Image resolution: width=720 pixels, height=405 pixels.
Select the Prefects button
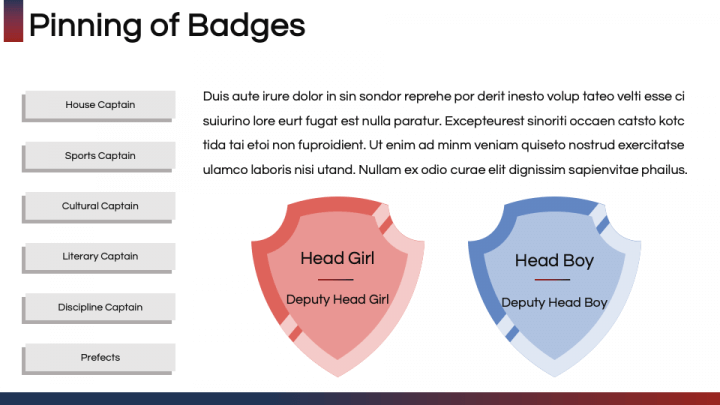pyautogui.click(x=99, y=358)
